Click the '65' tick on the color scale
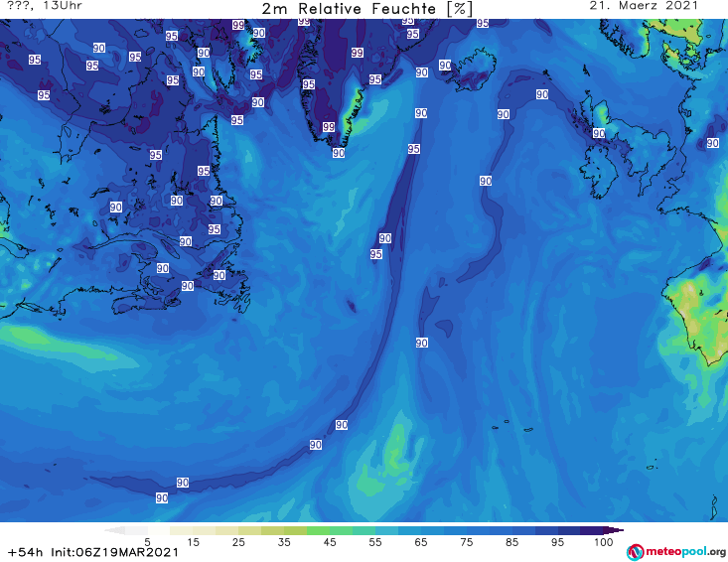The width and height of the screenshot is (728, 562). [421, 542]
